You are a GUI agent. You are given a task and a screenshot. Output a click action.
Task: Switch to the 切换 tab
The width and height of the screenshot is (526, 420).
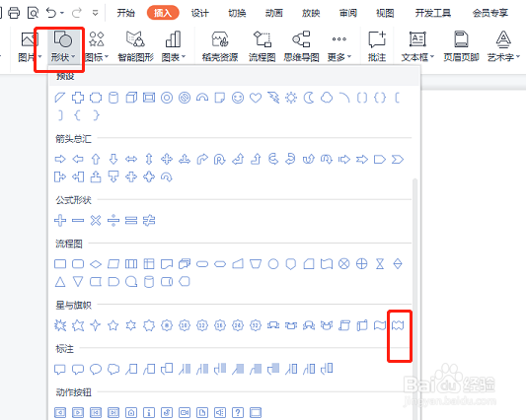pos(237,13)
